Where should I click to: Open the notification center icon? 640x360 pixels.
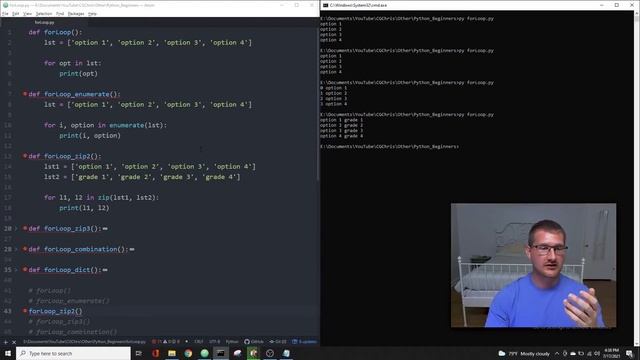[629, 353]
